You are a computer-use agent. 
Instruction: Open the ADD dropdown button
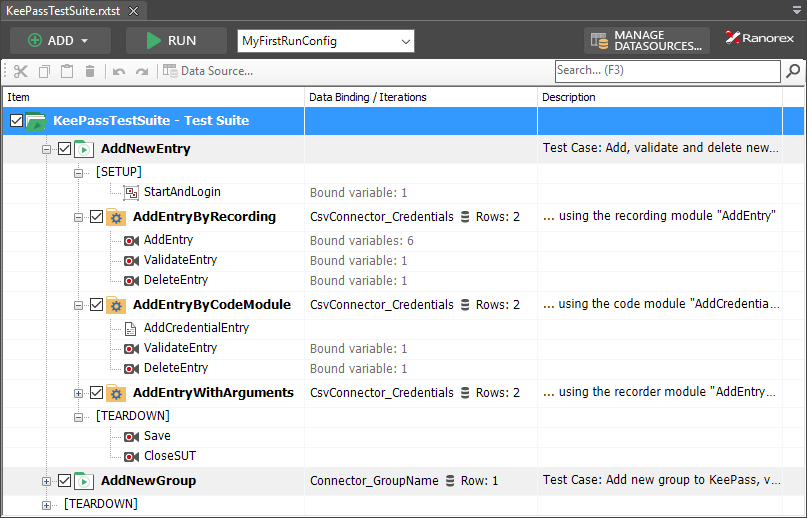pos(60,41)
